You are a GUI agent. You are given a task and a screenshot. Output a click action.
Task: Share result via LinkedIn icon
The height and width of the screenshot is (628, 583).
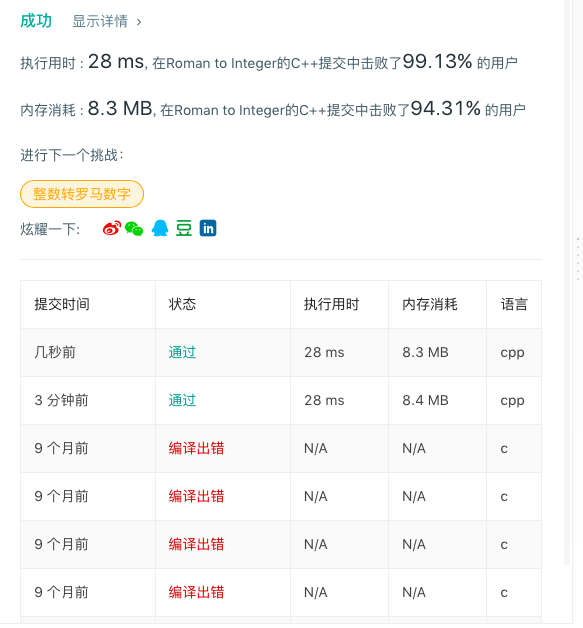coord(208,228)
